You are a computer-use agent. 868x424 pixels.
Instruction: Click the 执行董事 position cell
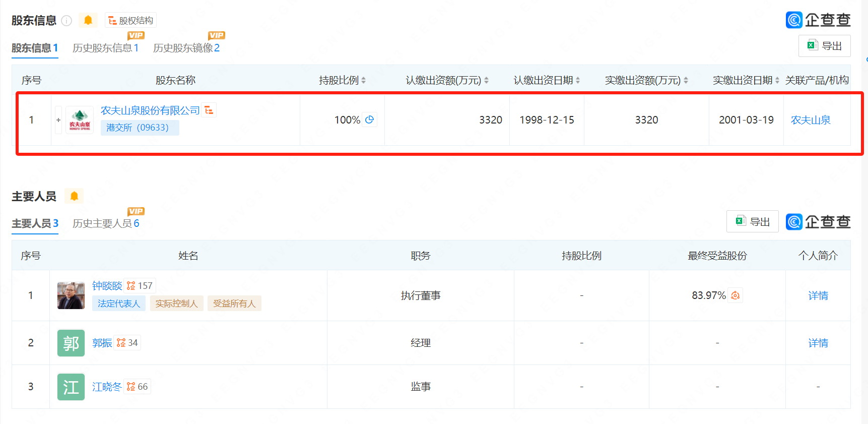(421, 295)
